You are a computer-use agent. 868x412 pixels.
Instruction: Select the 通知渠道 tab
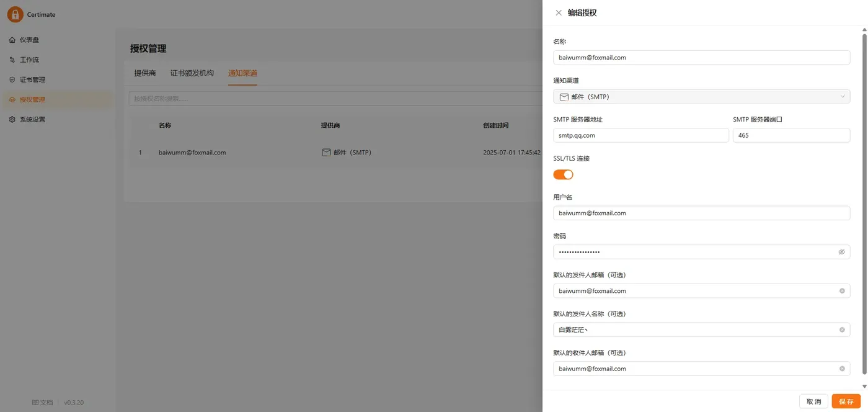[242, 73]
